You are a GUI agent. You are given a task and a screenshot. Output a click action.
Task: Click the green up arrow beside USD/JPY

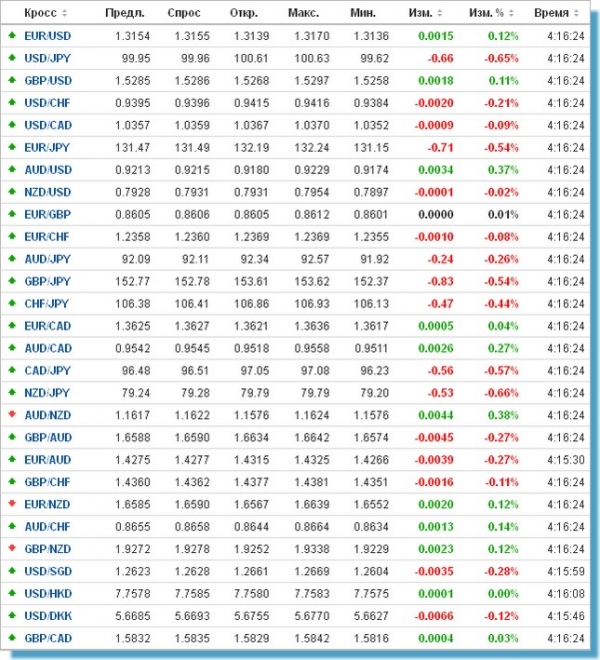tap(12, 58)
